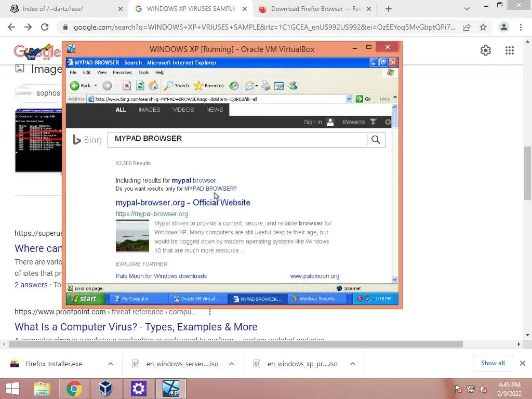The image size is (532, 399).
Task: Select the Bing ALL results tab
Action: click(x=121, y=110)
